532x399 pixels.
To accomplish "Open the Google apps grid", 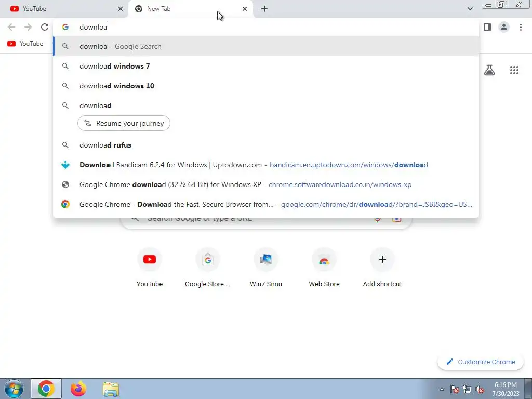I will coord(514,70).
